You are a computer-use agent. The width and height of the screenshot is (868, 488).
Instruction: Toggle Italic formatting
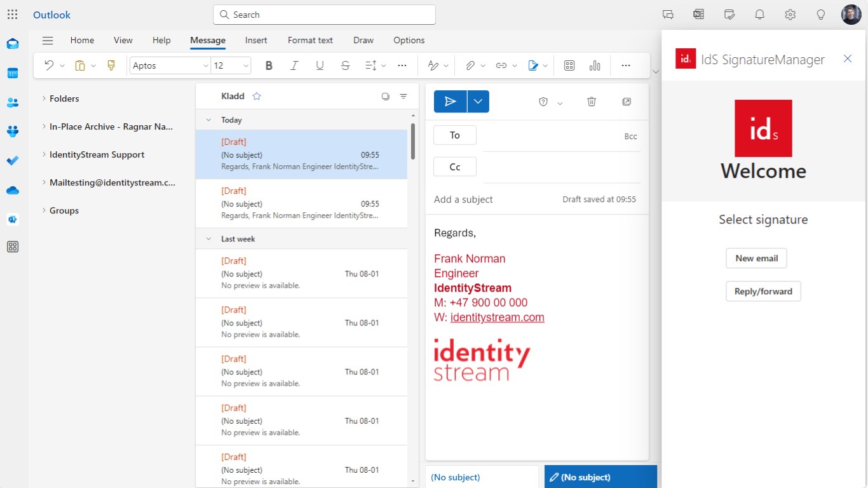[x=294, y=65]
